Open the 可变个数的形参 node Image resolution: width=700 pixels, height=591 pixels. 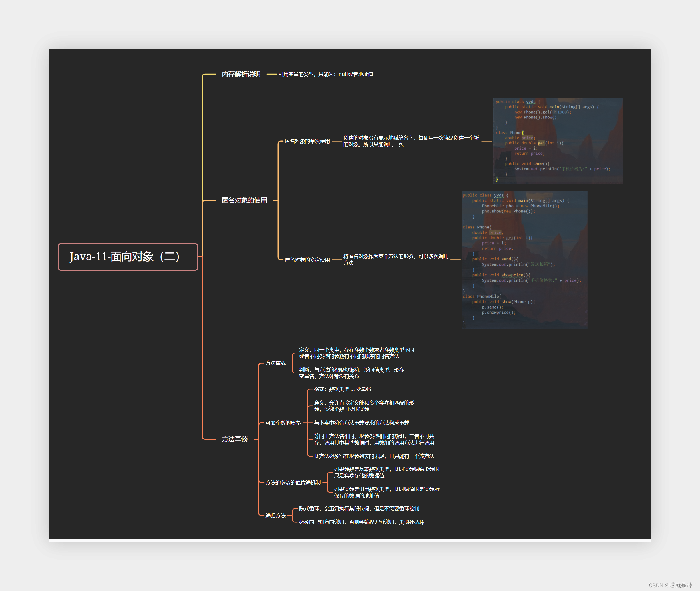[x=283, y=423]
